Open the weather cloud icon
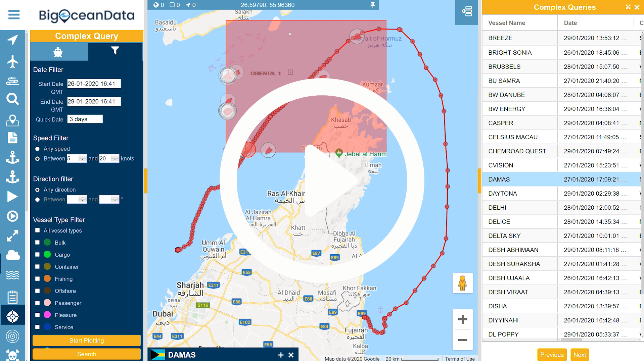The width and height of the screenshot is (644, 361). tap(12, 255)
